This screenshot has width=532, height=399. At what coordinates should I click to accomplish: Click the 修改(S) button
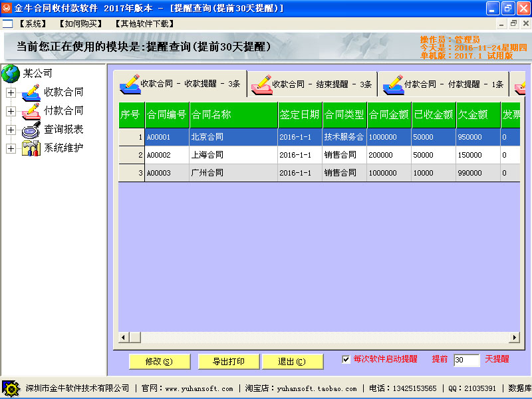coord(160,362)
